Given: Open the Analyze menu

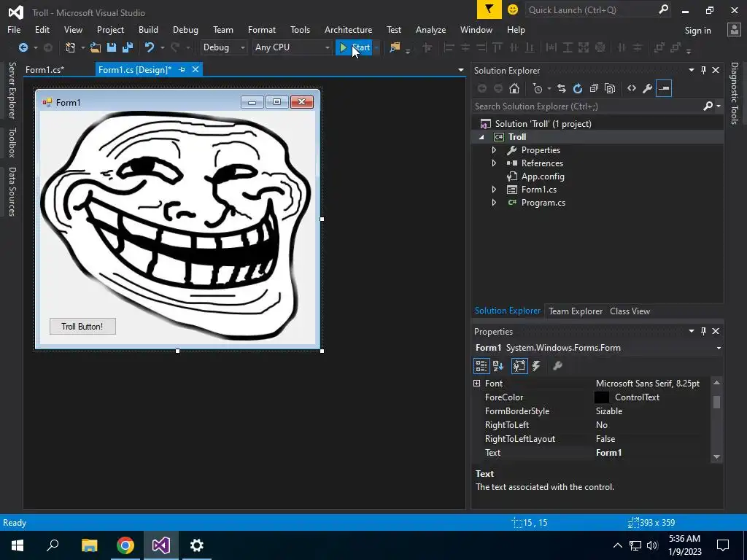Looking at the screenshot, I should pyautogui.click(x=430, y=29).
